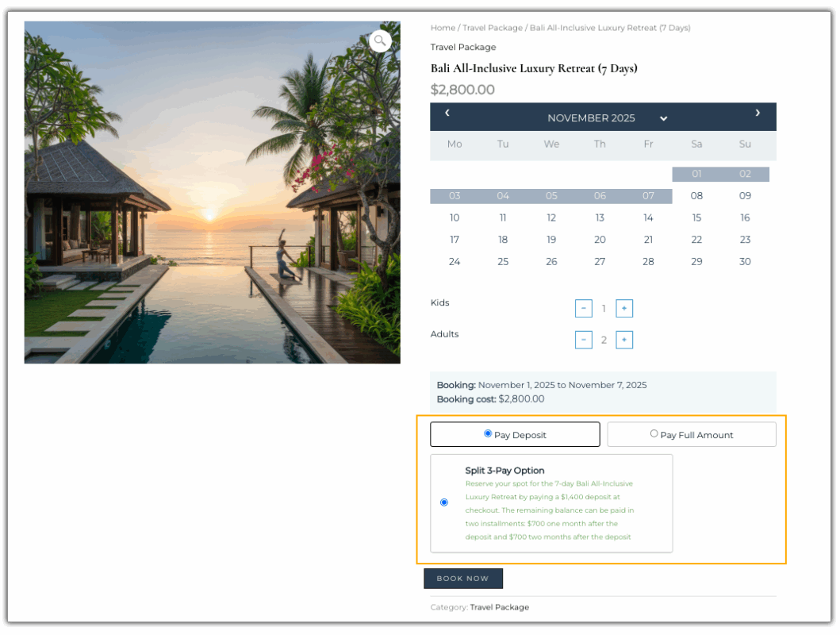Screen dimensions: 840x635
Task: Choose the Pay Full Amount option
Action: point(654,433)
